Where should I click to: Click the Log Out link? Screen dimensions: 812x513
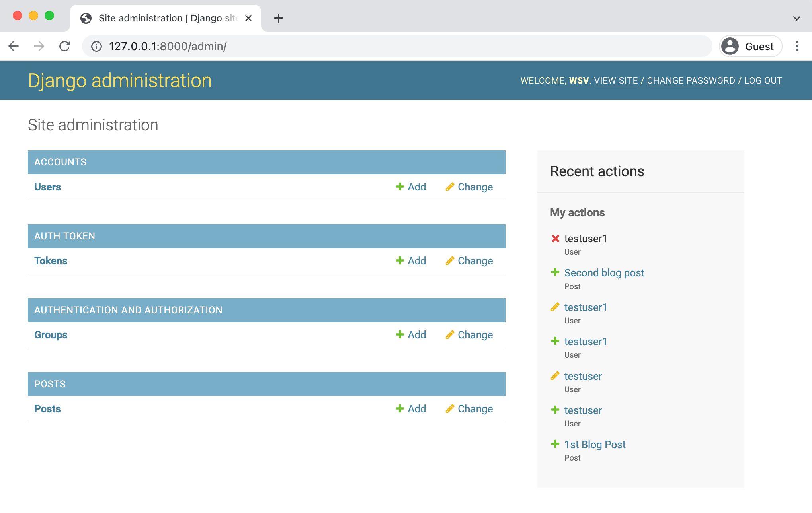click(763, 81)
